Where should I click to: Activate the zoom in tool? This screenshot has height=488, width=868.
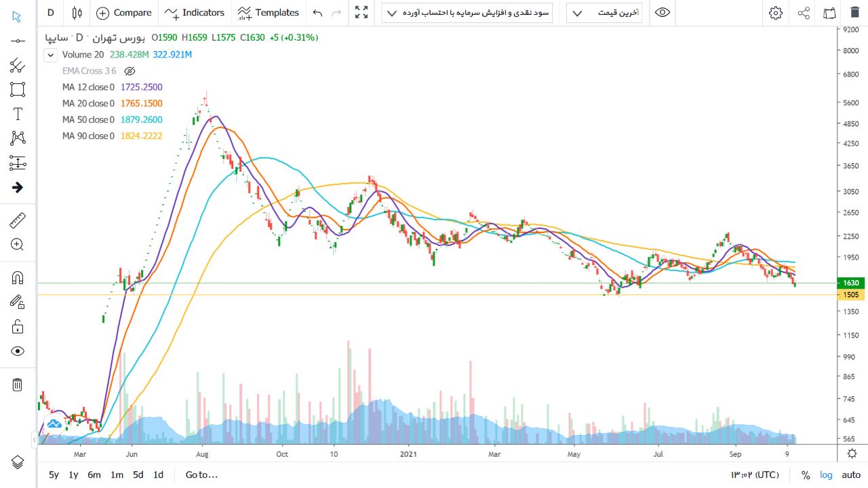click(x=18, y=245)
